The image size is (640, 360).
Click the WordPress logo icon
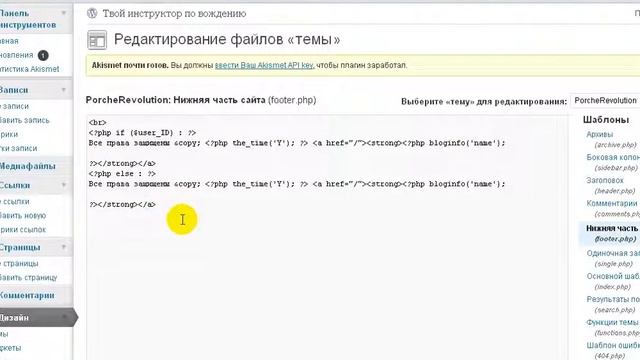click(x=92, y=13)
